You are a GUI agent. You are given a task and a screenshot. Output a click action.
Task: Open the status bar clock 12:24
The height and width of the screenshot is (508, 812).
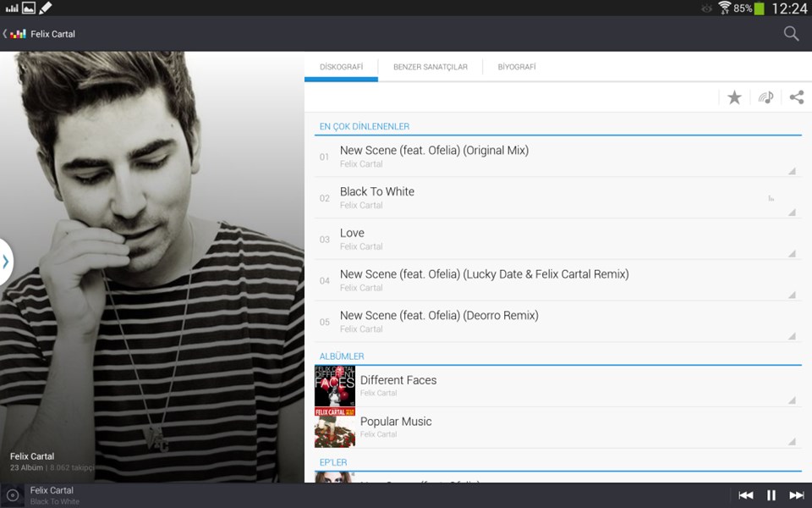pyautogui.click(x=789, y=8)
